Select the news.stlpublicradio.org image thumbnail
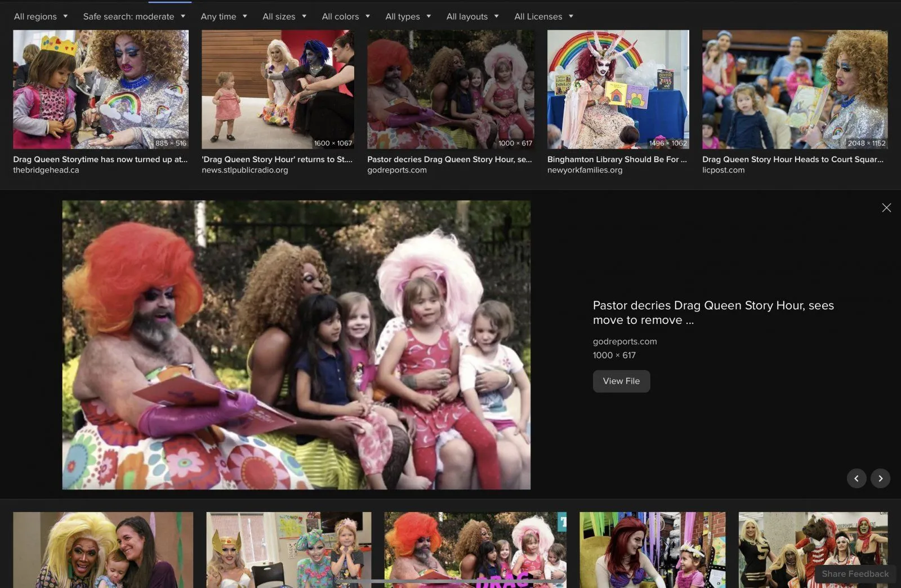Viewport: 901px width, 588px height. tap(278, 89)
